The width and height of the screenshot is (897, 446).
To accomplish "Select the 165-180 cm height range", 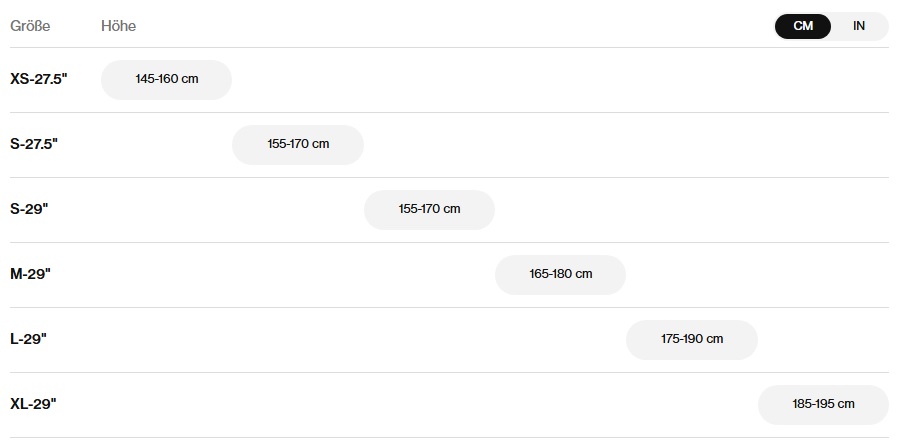I will (x=561, y=275).
